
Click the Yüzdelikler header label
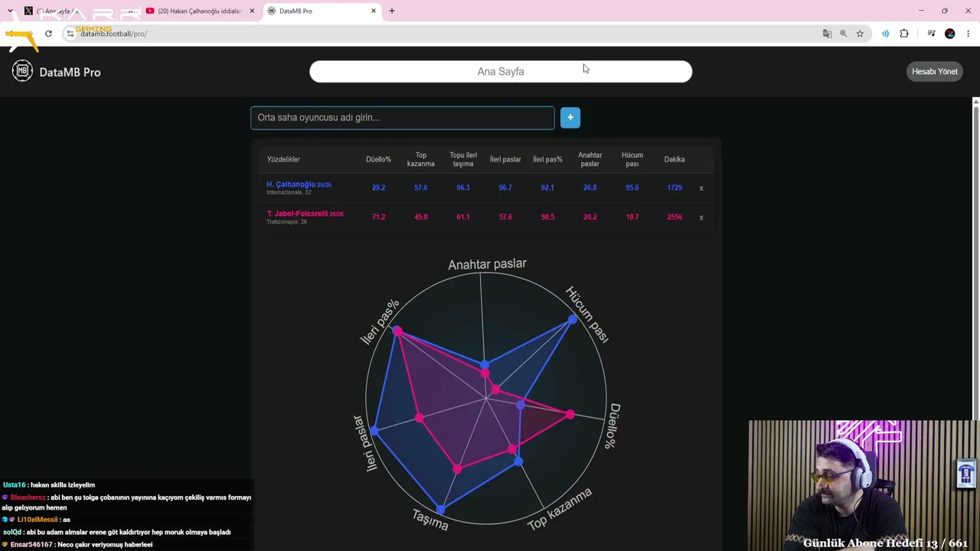(x=283, y=159)
